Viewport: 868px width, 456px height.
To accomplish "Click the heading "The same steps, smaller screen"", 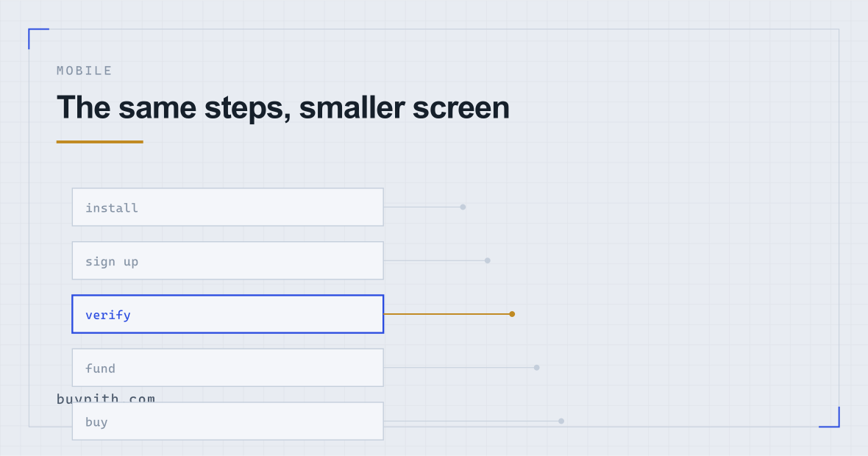I will pyautogui.click(x=283, y=107).
